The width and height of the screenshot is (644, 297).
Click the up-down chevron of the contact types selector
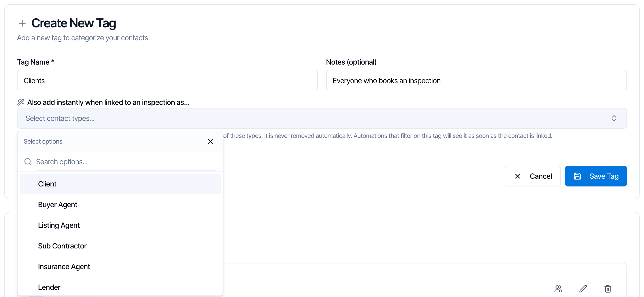tap(614, 118)
